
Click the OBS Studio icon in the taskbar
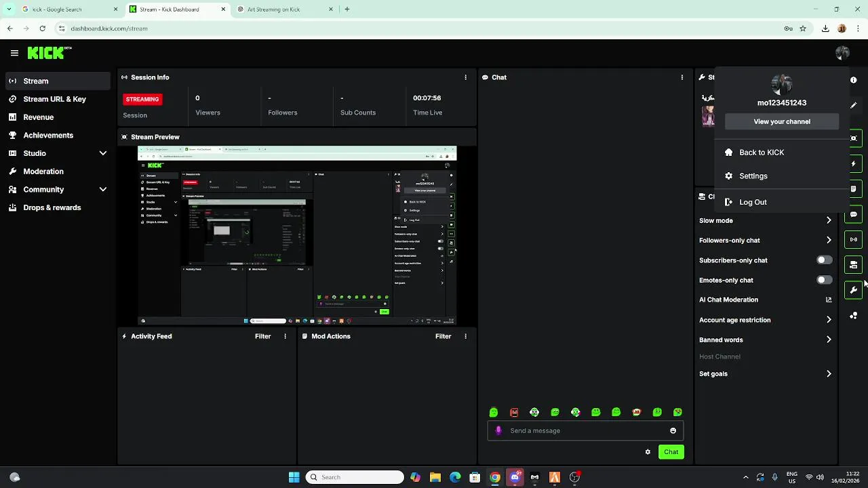point(574,477)
